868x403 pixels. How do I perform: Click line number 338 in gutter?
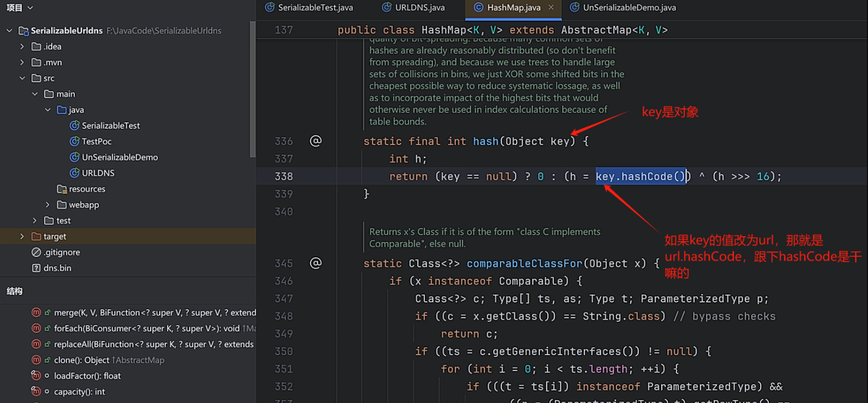(x=284, y=176)
